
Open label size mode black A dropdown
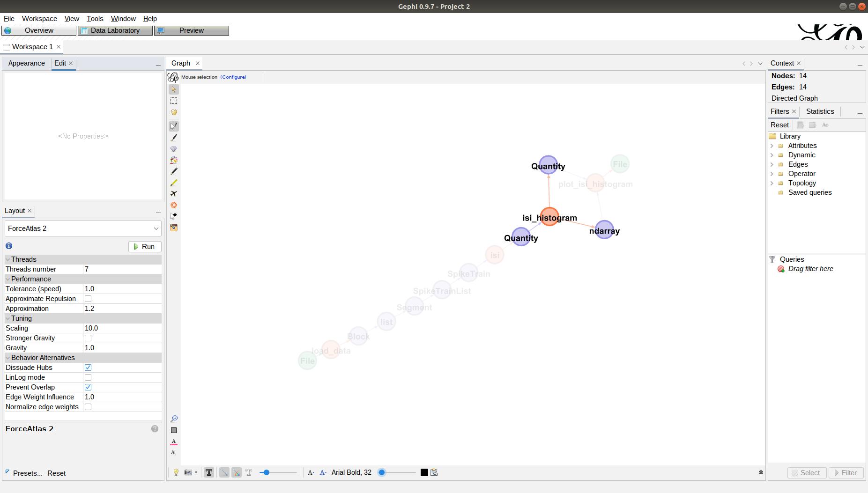click(x=311, y=472)
